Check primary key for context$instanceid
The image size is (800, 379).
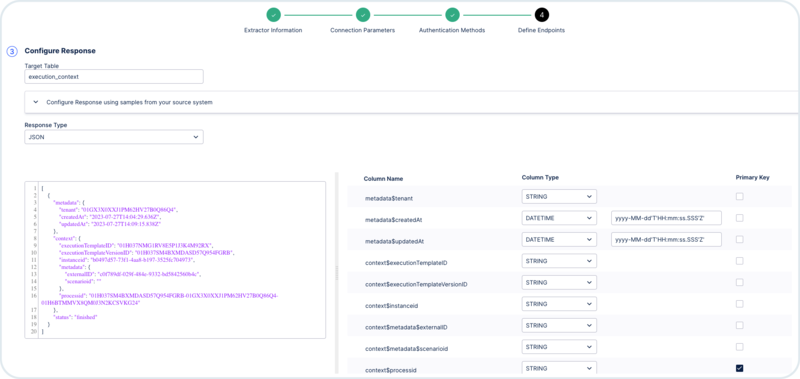click(739, 304)
